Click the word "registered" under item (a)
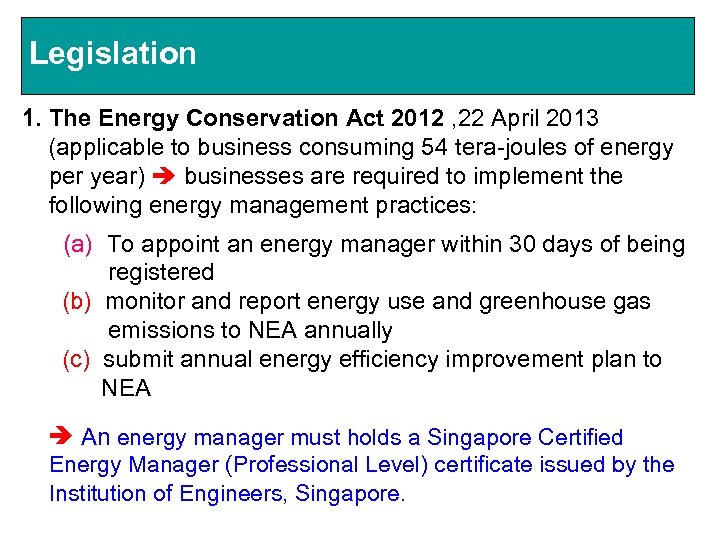This screenshot has width=720, height=540. point(161,272)
